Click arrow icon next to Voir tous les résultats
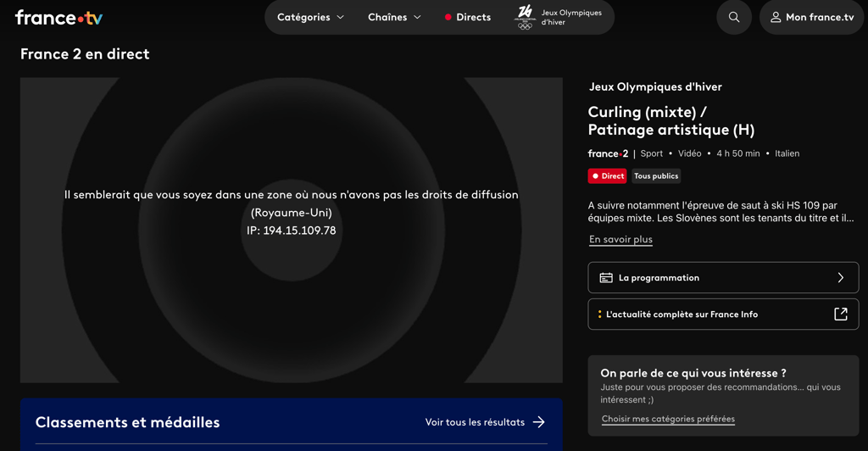The height and width of the screenshot is (451, 868). click(538, 422)
